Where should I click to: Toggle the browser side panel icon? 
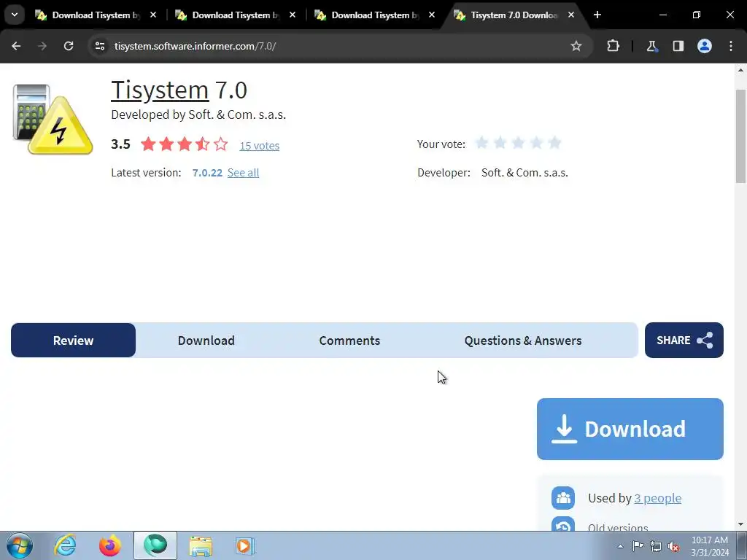click(678, 46)
